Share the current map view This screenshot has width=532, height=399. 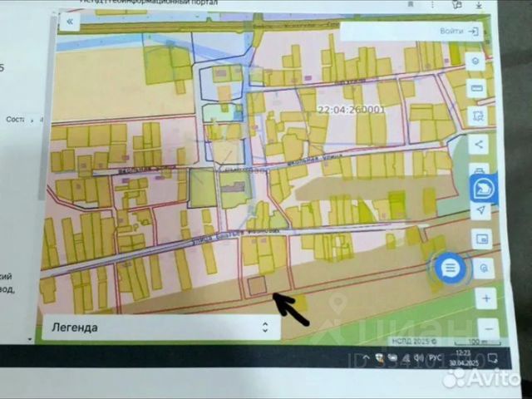(479, 145)
